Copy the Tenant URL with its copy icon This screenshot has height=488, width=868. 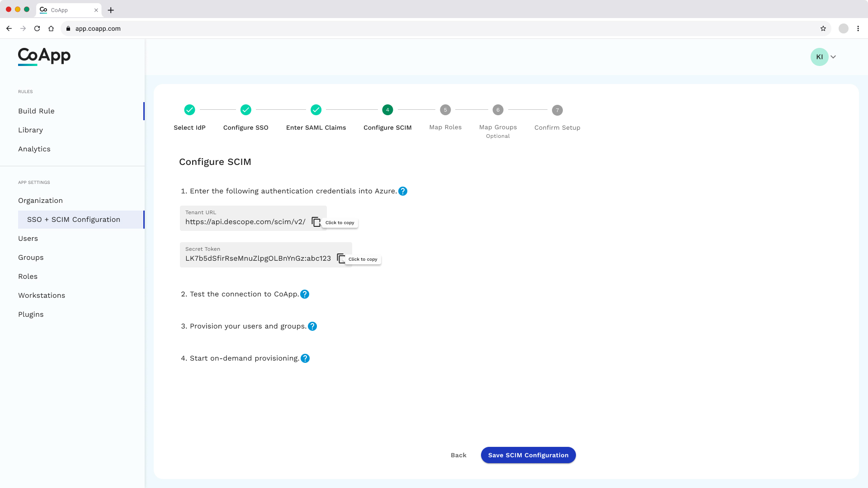[316, 222]
